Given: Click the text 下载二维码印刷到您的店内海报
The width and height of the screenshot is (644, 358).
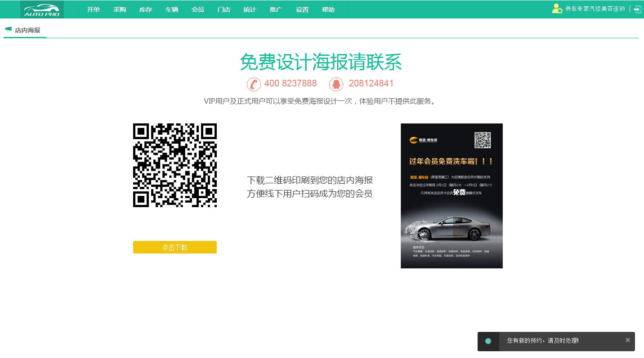Looking at the screenshot, I should click(310, 181).
